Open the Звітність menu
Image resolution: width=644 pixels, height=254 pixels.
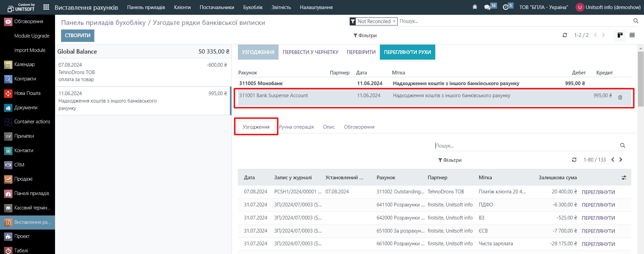[281, 7]
